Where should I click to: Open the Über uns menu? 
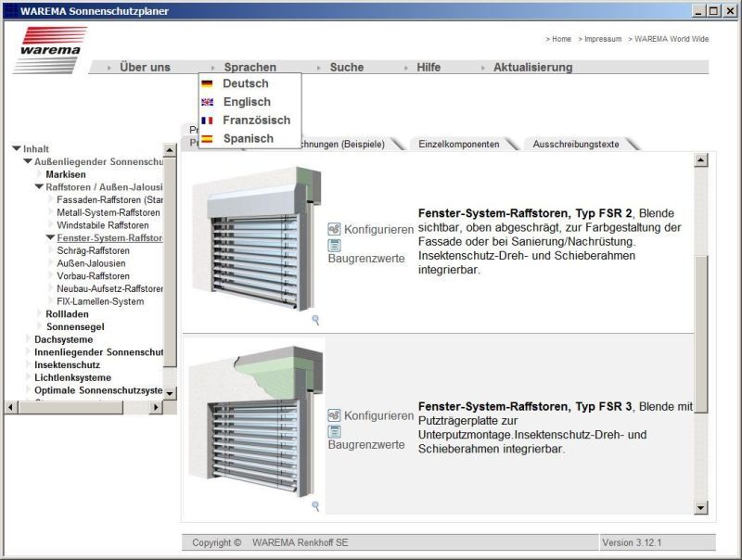[145, 67]
